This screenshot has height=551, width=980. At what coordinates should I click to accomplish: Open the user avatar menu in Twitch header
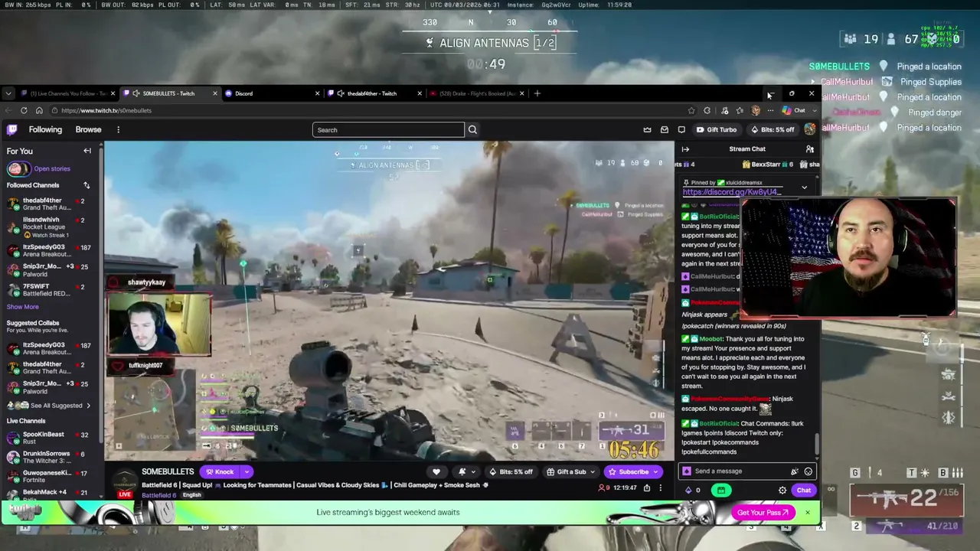pos(809,130)
